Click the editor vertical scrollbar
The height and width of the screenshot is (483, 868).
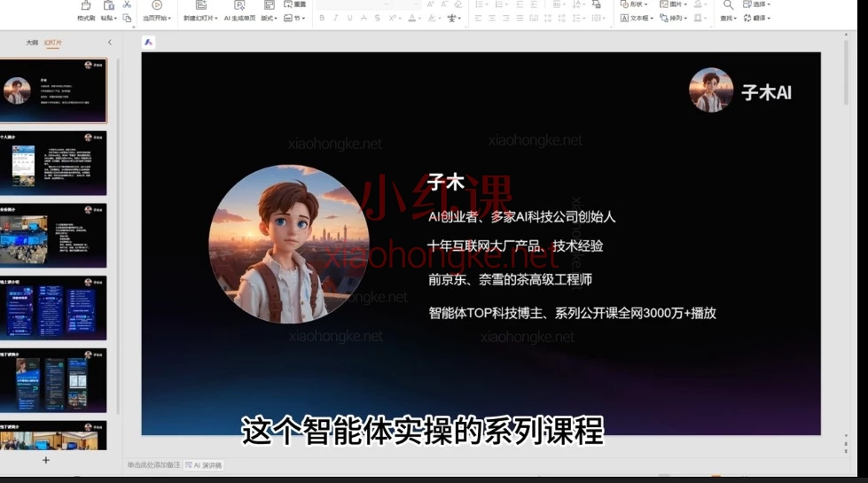tap(846, 72)
